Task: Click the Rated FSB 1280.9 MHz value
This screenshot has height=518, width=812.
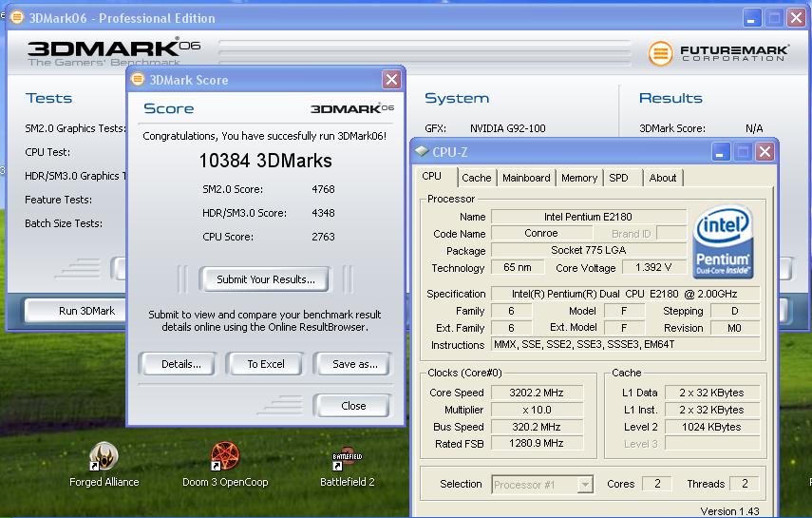Action: [537, 443]
